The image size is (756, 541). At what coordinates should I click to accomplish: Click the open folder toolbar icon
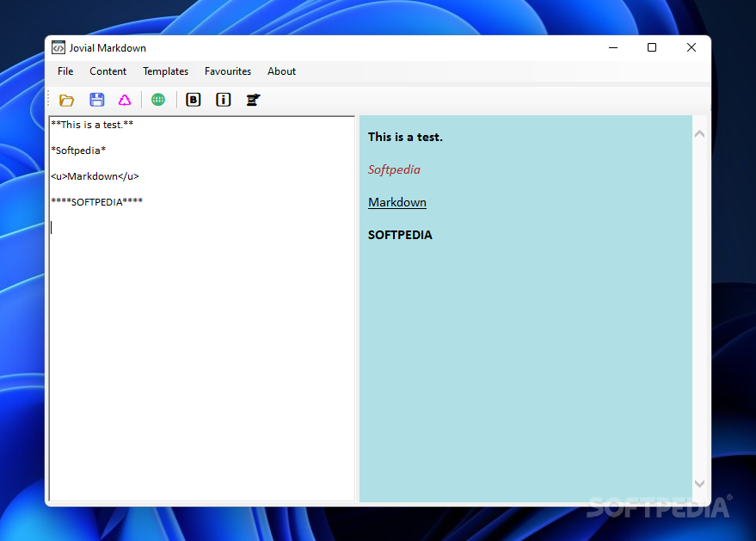click(x=66, y=101)
